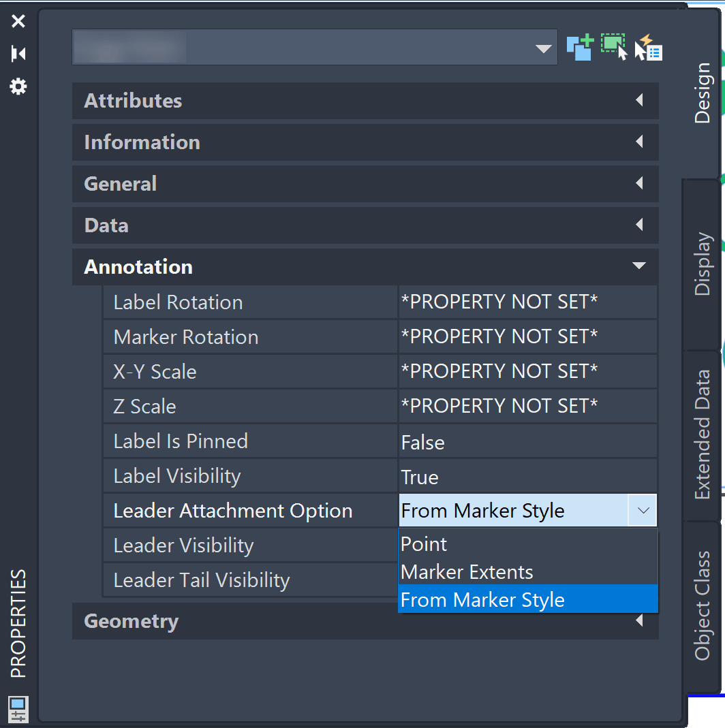Open the Object Class tab
This screenshot has height=728, width=725.
tap(703, 605)
